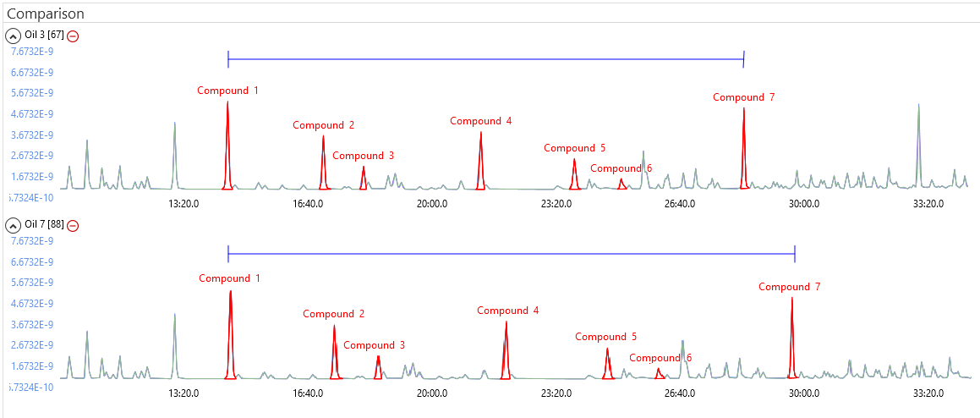Select the Compound 1 label in Oil 3

tap(227, 91)
